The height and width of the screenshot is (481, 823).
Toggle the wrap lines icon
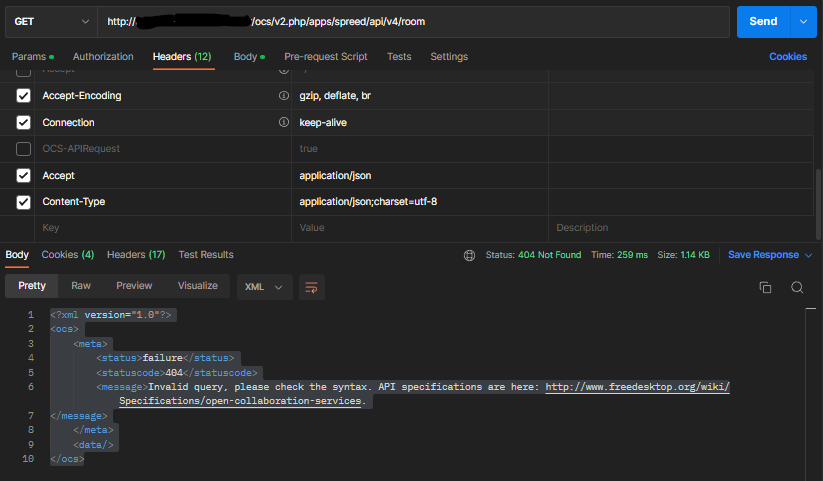click(312, 287)
